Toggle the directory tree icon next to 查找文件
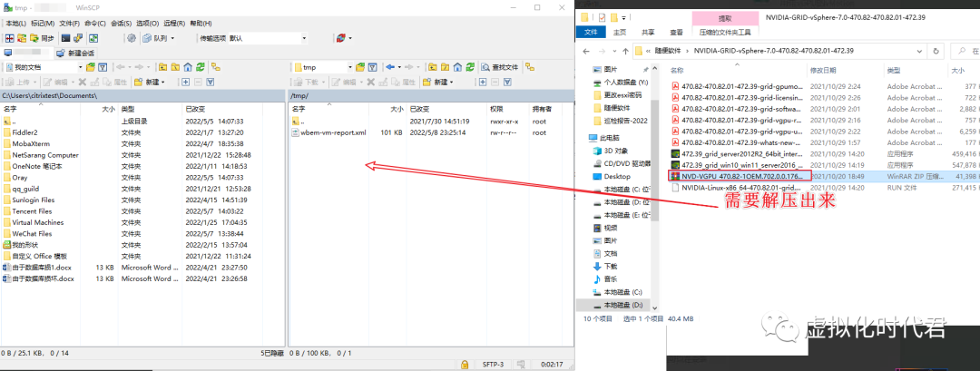This screenshot has height=371, width=980. (x=529, y=67)
